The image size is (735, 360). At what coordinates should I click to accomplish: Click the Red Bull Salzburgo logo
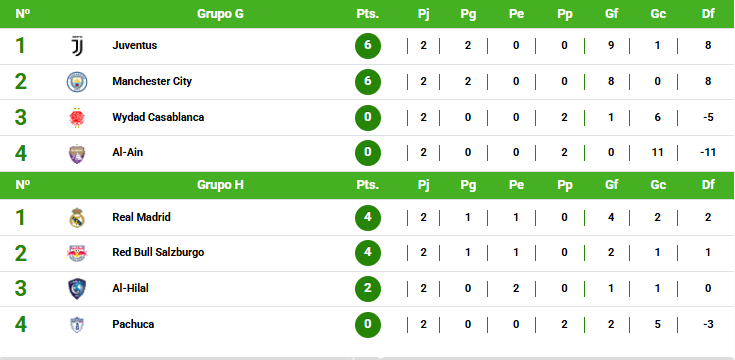click(77, 253)
